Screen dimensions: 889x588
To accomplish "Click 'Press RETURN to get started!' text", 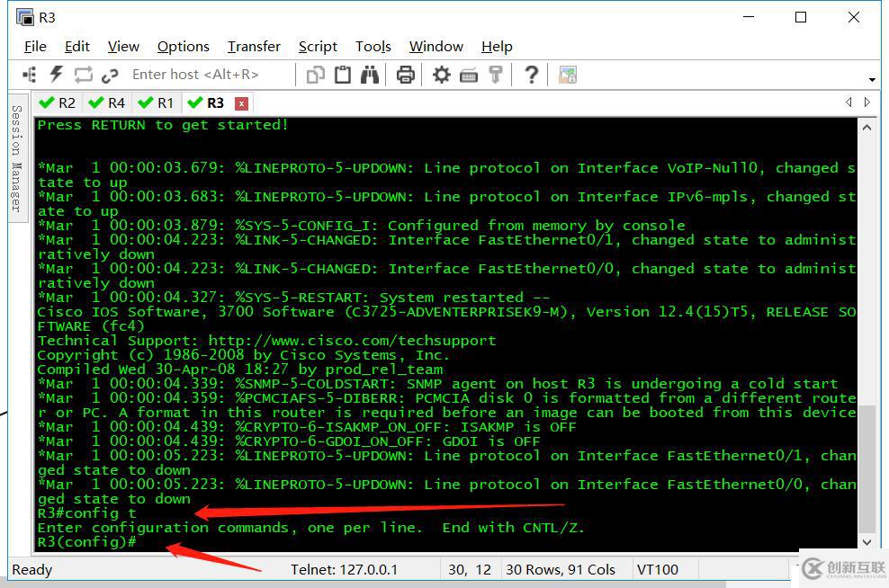I will 163,125.
